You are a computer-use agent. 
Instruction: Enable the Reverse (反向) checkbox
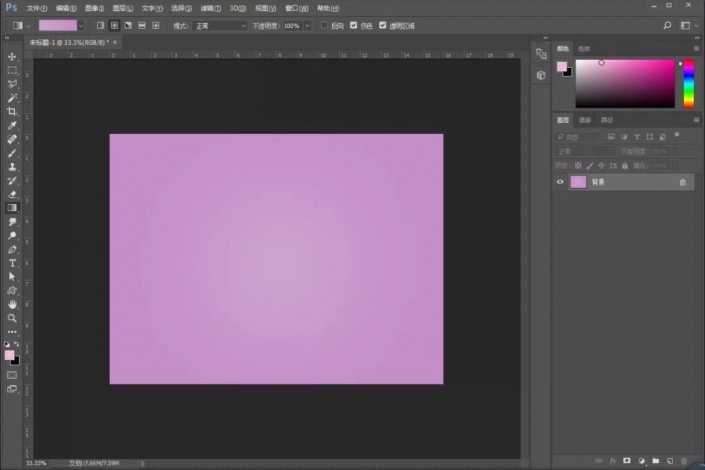click(x=325, y=25)
